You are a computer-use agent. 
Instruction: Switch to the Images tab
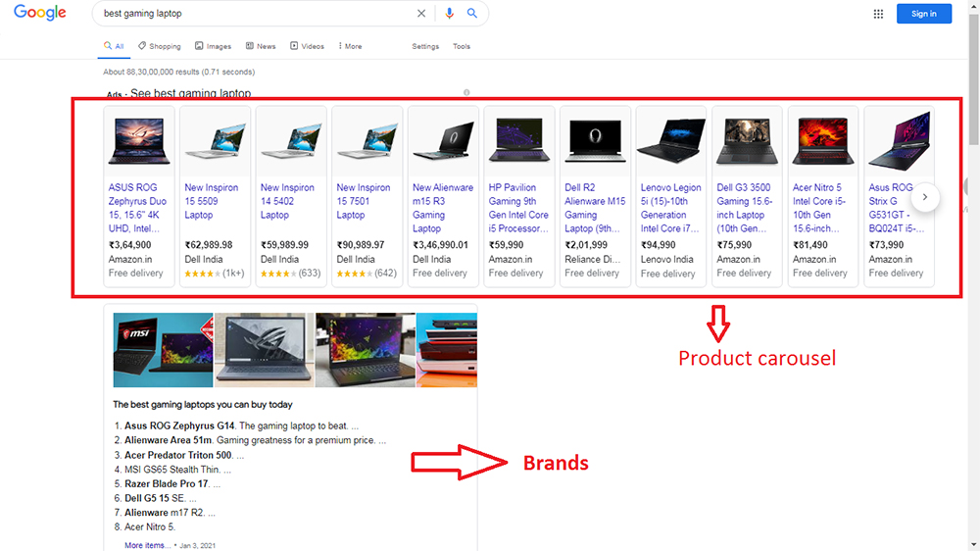[x=213, y=46]
